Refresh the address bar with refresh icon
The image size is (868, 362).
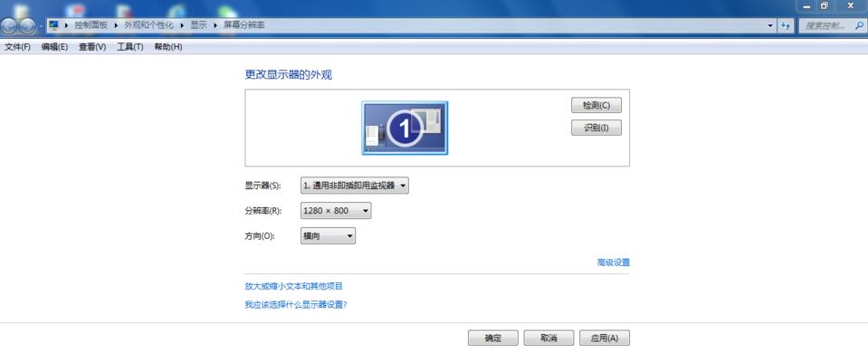pos(786,25)
